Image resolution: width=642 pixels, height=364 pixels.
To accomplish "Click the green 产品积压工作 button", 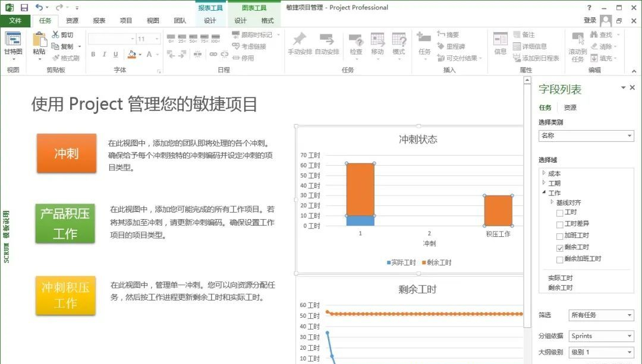I will click(x=65, y=223).
